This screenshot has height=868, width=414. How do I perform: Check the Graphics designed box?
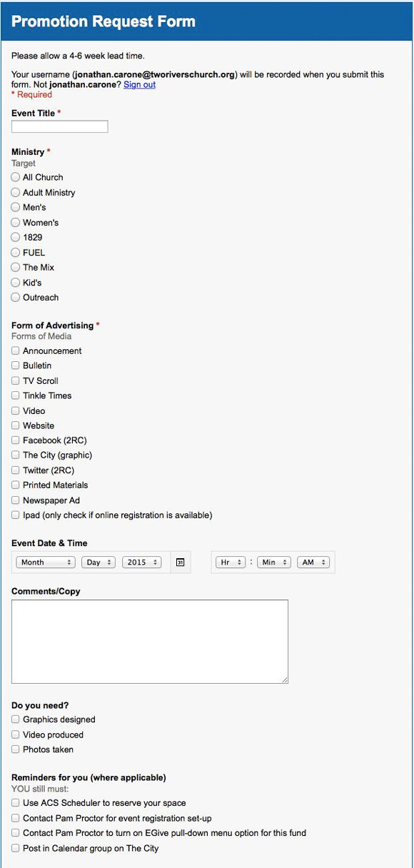point(16,720)
